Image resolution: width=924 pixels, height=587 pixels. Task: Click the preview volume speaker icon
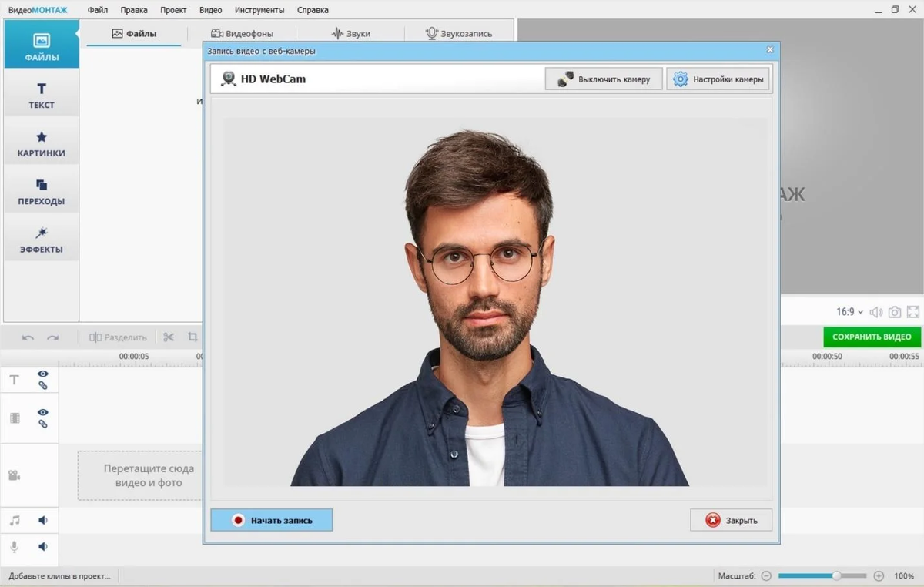click(876, 312)
